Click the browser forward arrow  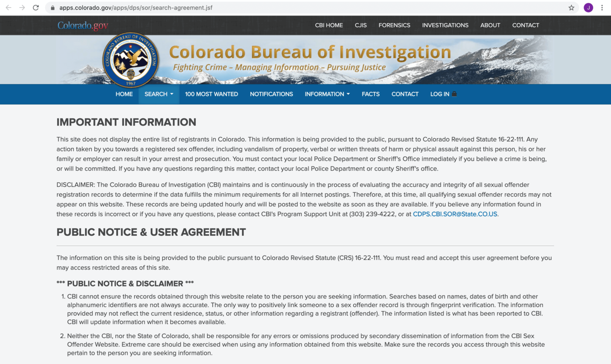coord(22,8)
